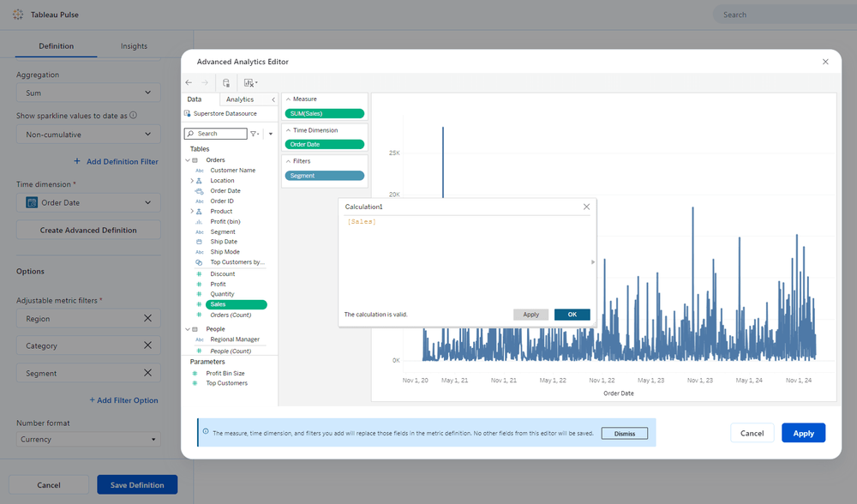
Task: Expand the Product hierarchy
Action: coord(192,211)
